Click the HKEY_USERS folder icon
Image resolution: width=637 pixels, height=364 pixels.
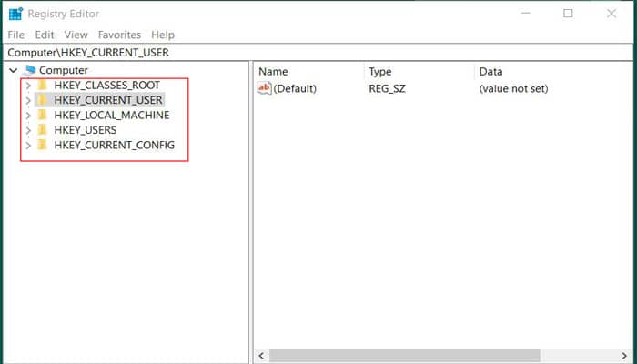pos(43,130)
